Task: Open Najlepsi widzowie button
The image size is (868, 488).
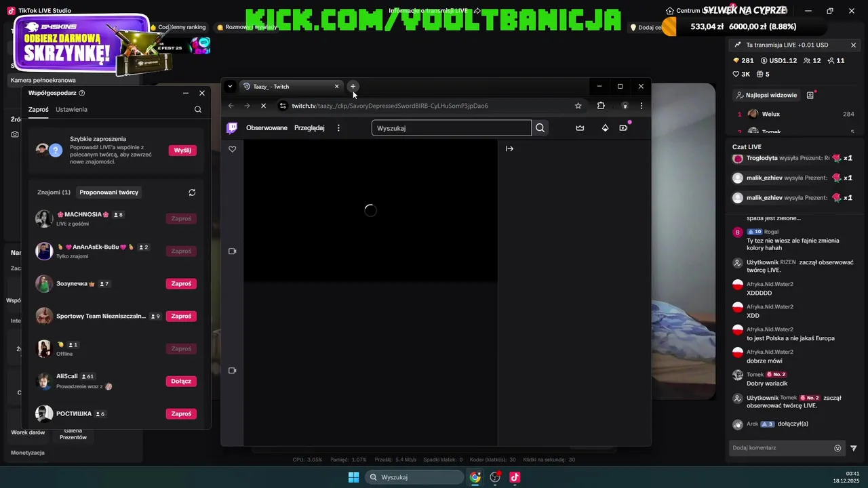Action: (766, 96)
